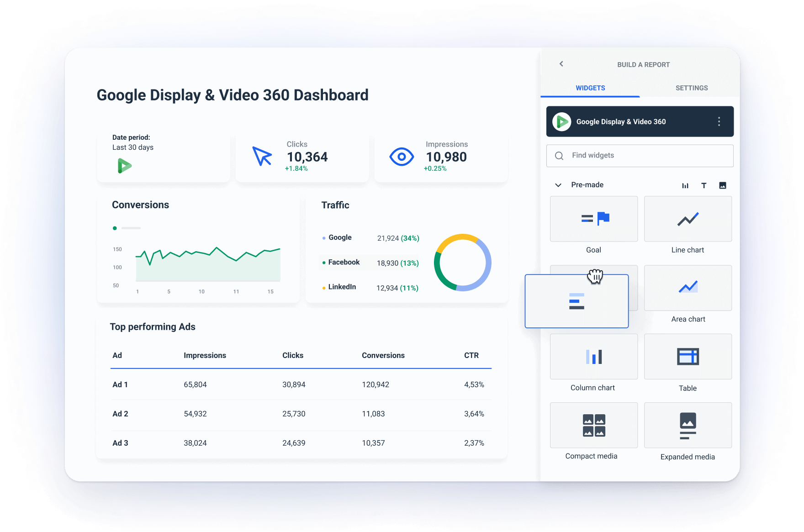
Task: Expand the Date period play control
Action: [x=124, y=166]
